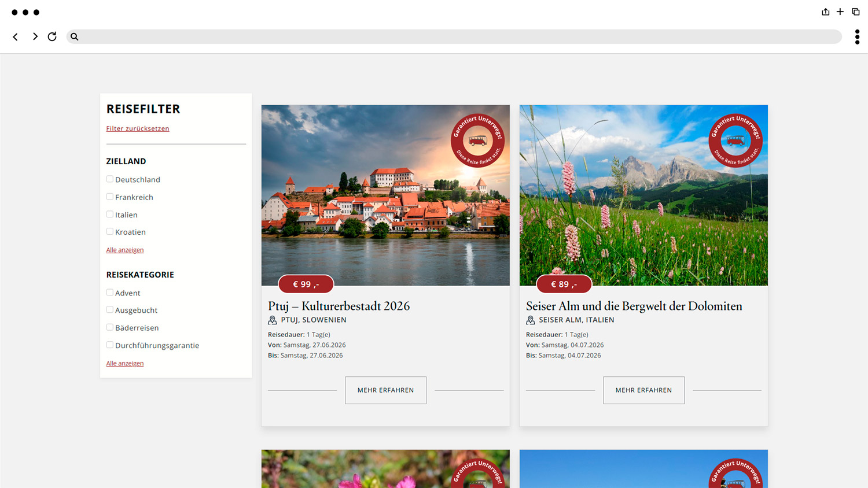Expand Reisekategorie list with Alle anzeigen
Image resolution: width=868 pixels, height=488 pixels.
pos(125,363)
